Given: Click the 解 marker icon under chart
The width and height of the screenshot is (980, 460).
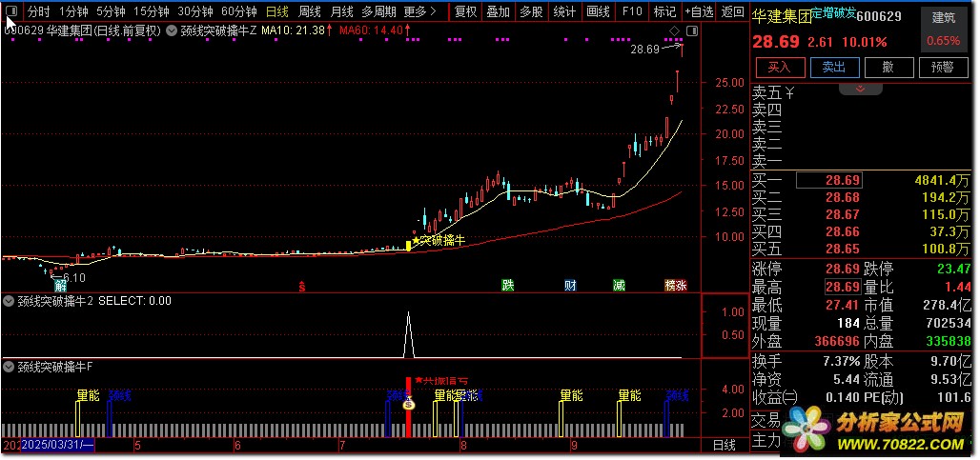Looking at the screenshot, I should pos(61,287).
